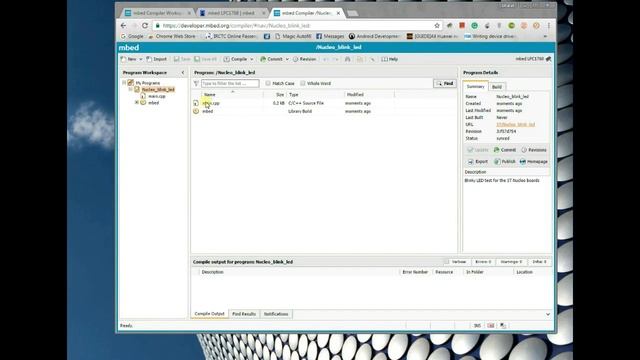This screenshot has height=360, width=640.
Task: Click Revisions button in Program Details
Action: click(534, 150)
